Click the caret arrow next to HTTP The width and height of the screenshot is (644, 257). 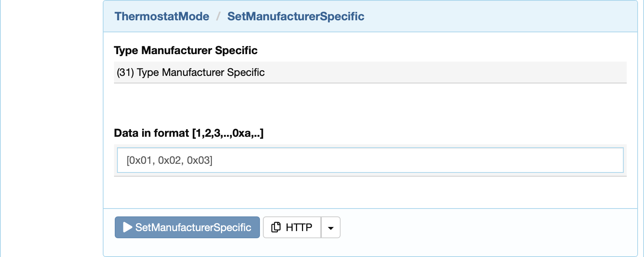(x=331, y=228)
